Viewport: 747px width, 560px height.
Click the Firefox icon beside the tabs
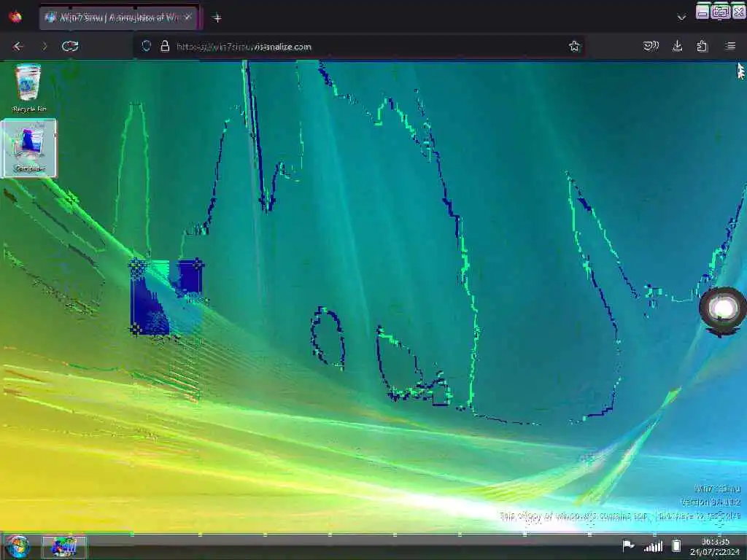(15, 17)
